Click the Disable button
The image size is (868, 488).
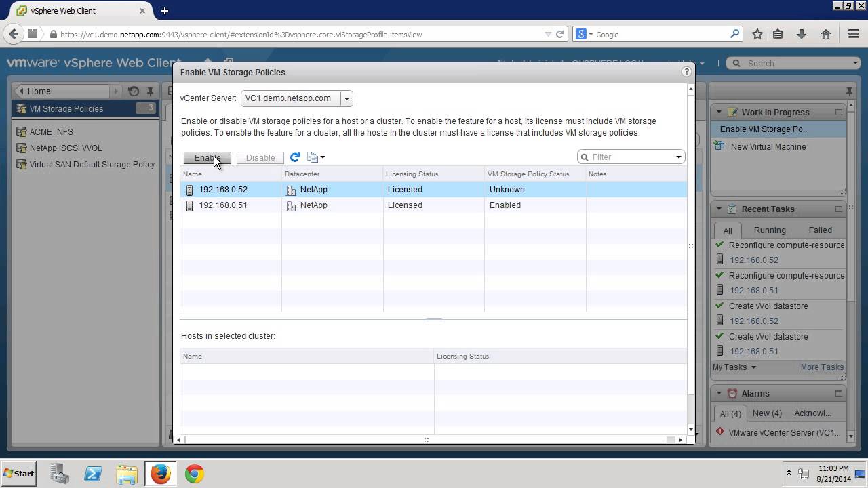[x=260, y=158]
